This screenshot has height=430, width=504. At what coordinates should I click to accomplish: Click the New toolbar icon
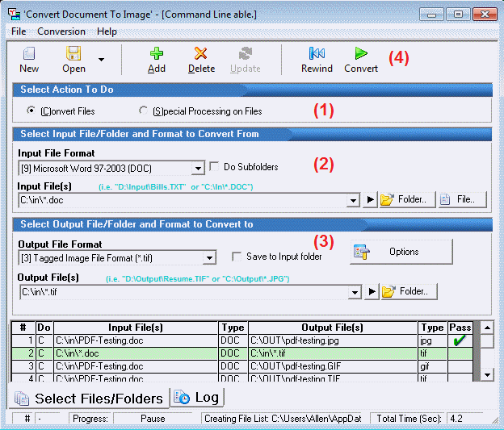coord(29,53)
